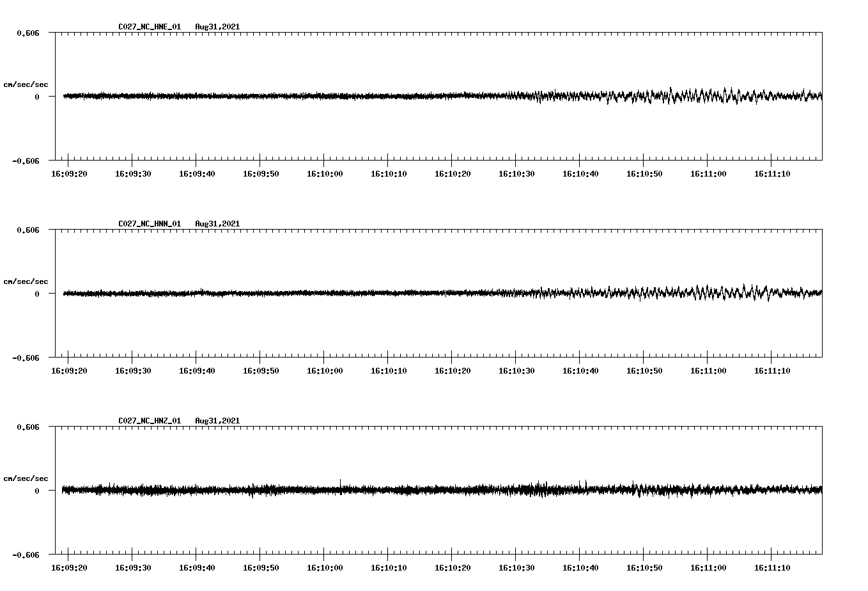Viewport: 868px width, 591px height.
Task: Click the 16:10:30 time label under the HNN plot
Action: (516, 371)
